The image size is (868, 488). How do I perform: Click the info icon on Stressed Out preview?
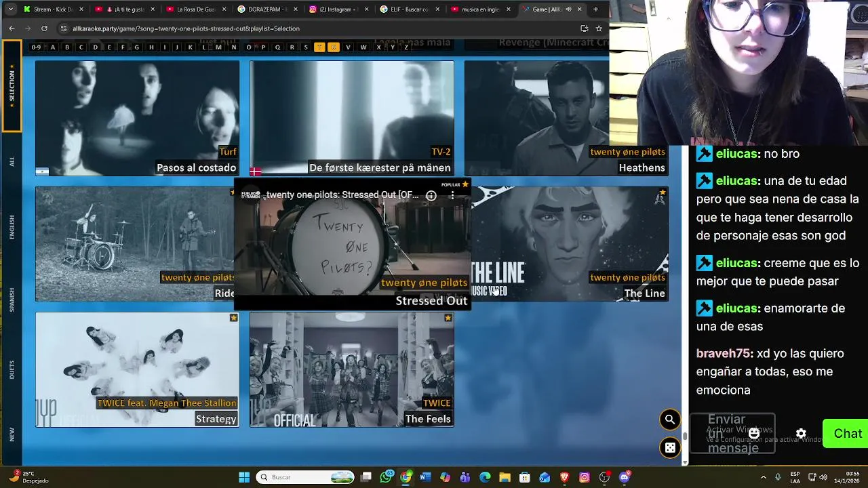pos(431,195)
